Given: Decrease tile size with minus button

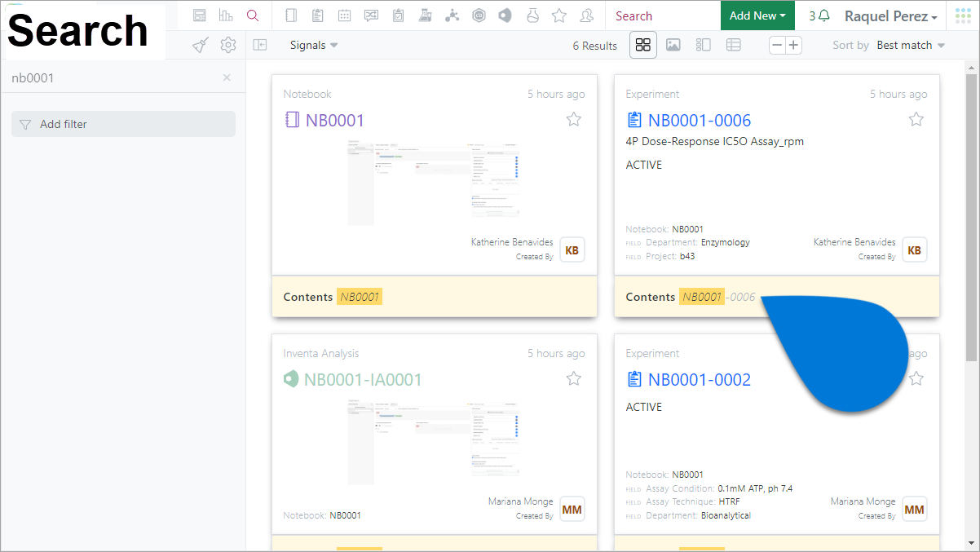Looking at the screenshot, I should point(778,46).
